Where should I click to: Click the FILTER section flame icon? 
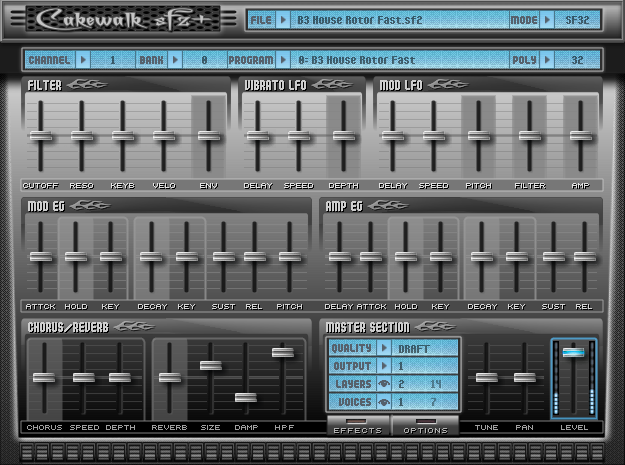click(x=87, y=84)
